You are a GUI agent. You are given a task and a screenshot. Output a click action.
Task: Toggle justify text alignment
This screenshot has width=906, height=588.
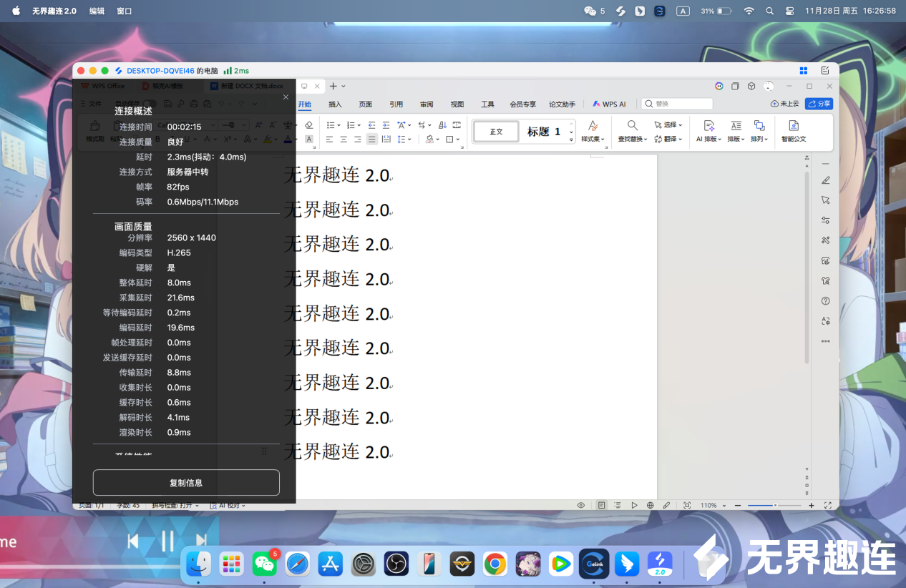(x=371, y=139)
